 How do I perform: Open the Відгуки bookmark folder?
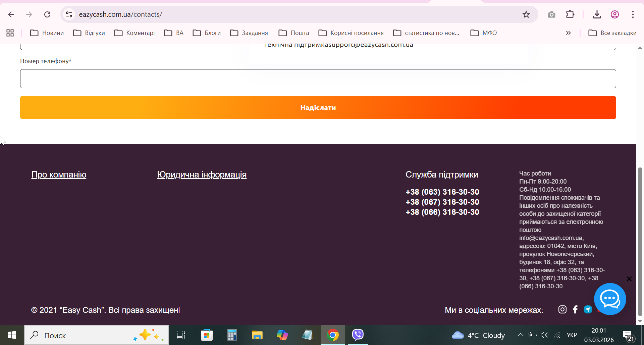(89, 33)
